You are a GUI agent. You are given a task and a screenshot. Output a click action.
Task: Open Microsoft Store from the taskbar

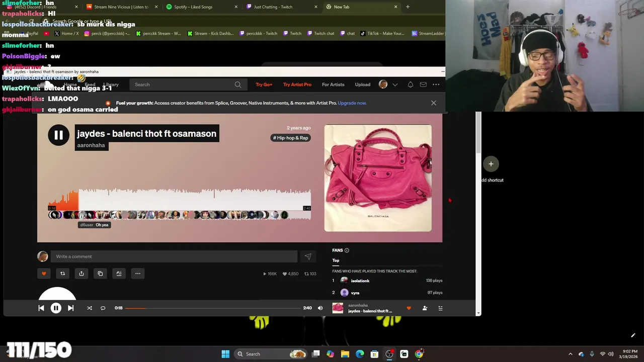coord(374,354)
